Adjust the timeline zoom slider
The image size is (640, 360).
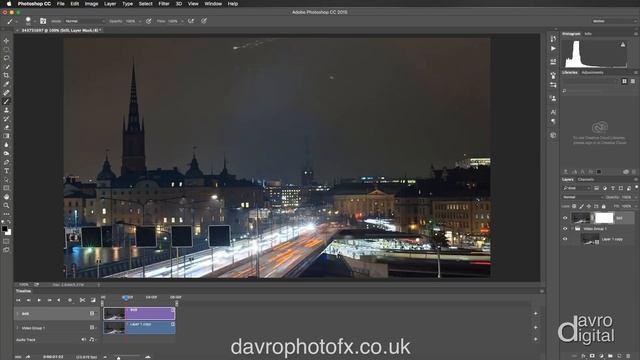118,357
